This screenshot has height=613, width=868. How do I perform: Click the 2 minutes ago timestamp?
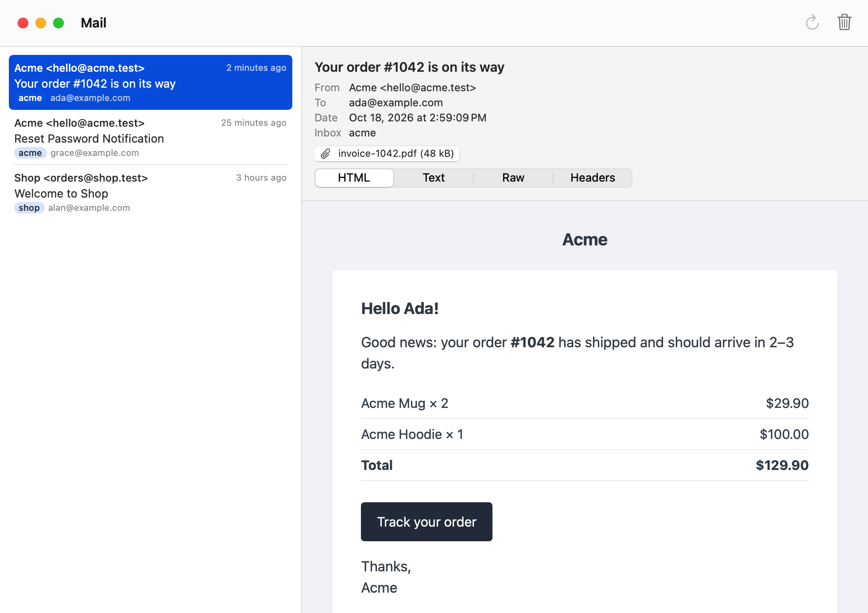pyautogui.click(x=256, y=68)
